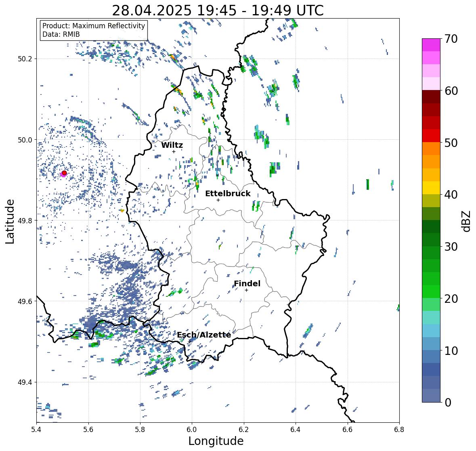Select the Esch/Alzette station label
The height and width of the screenshot is (451, 476).
tap(204, 335)
